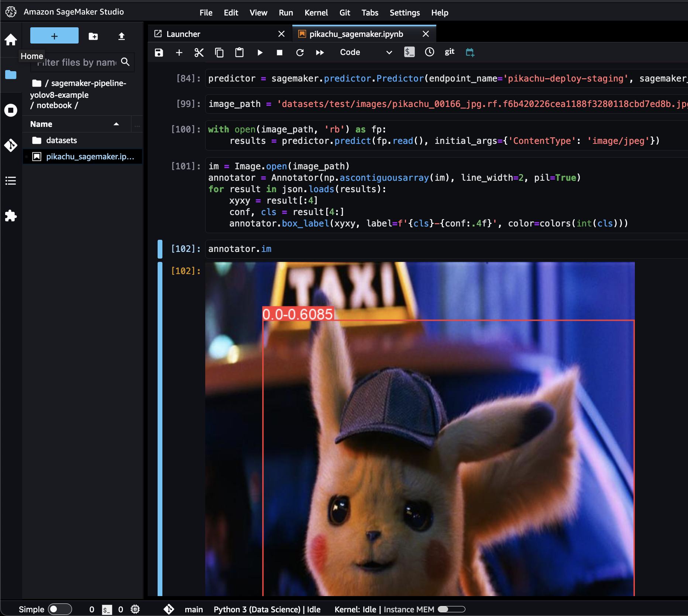This screenshot has width=688, height=616.
Task: Collapse cell [102] output using blue bar
Action: [x=160, y=429]
